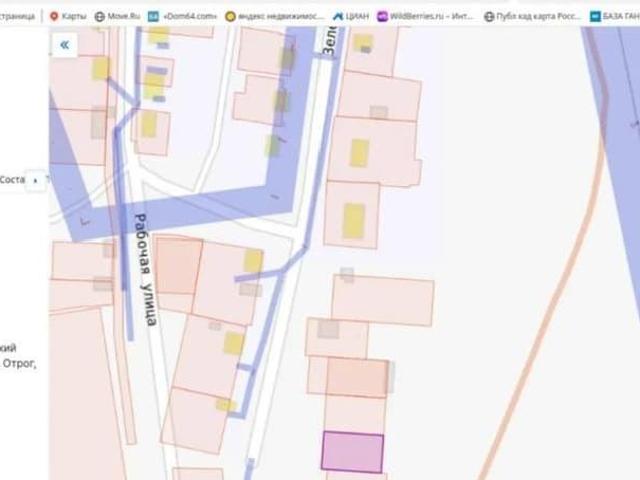Image resolution: width=640 pixels, height=480 pixels.
Task: Select the purple highlighted land parcel
Action: 352,452
